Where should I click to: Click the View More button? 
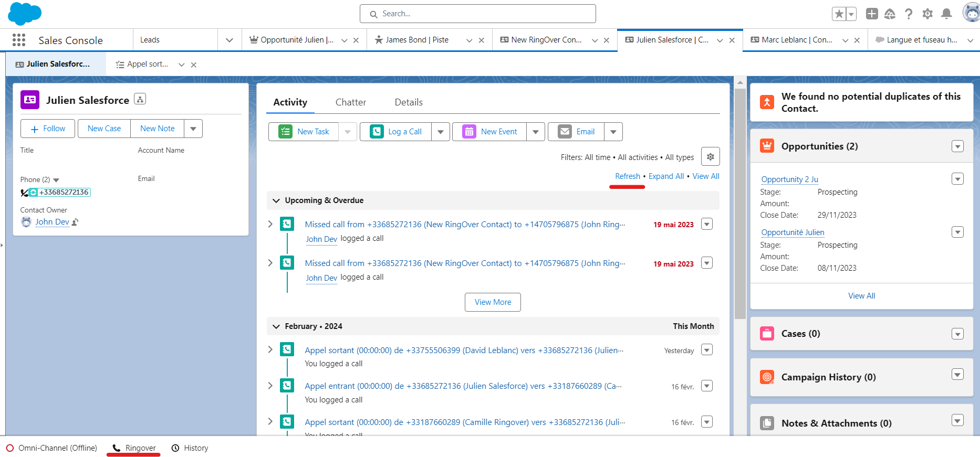point(493,302)
